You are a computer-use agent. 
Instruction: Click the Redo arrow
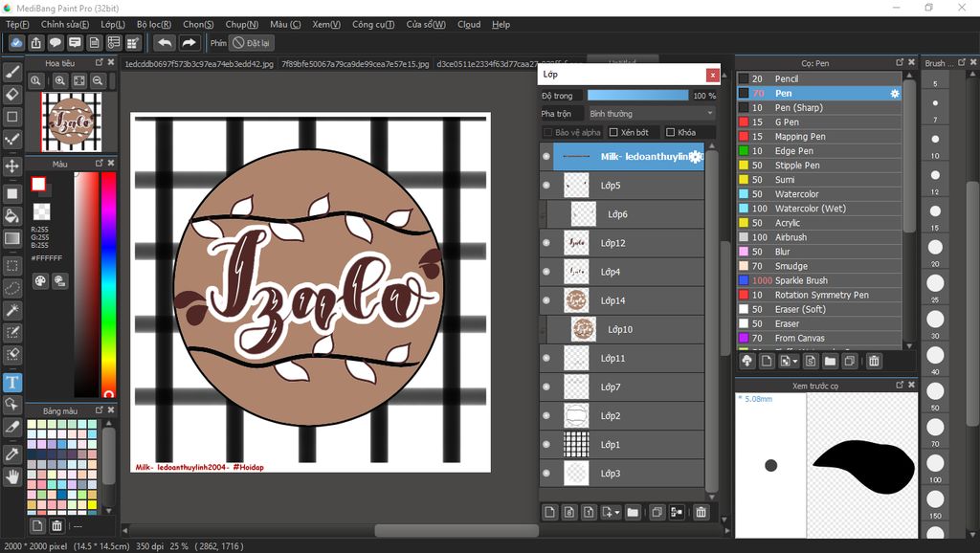189,42
